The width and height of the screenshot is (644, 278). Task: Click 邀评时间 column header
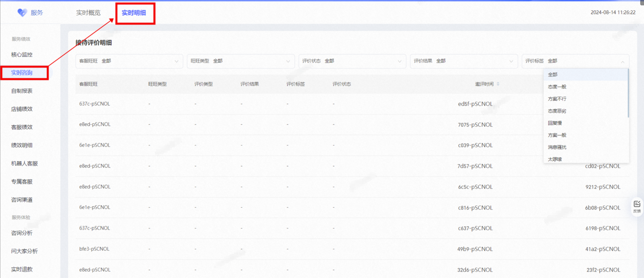click(484, 84)
